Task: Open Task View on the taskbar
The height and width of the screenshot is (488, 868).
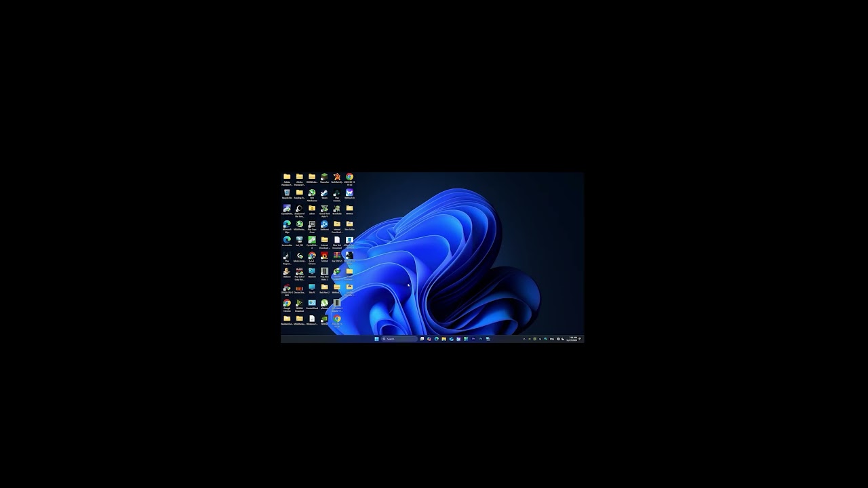Action: tap(422, 339)
